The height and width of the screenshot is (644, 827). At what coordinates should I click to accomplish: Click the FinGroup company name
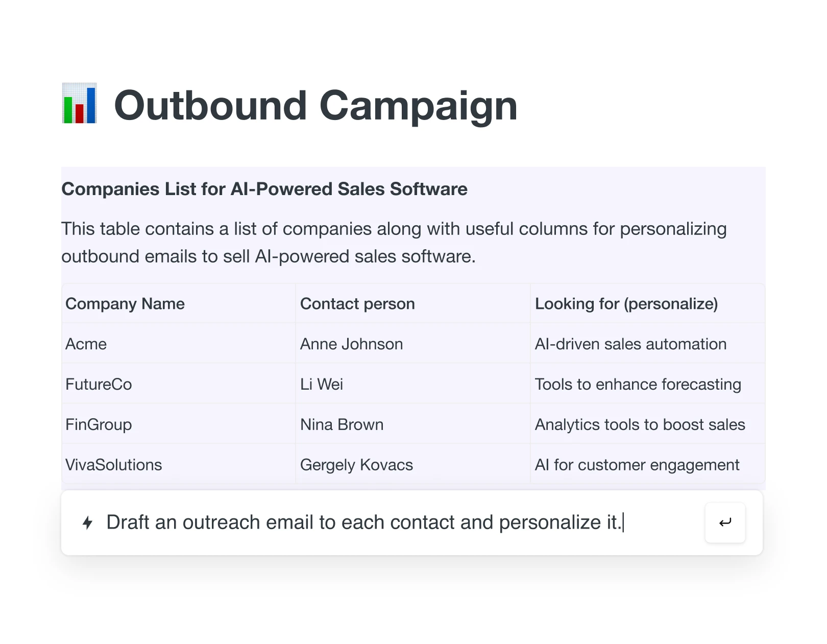99,424
